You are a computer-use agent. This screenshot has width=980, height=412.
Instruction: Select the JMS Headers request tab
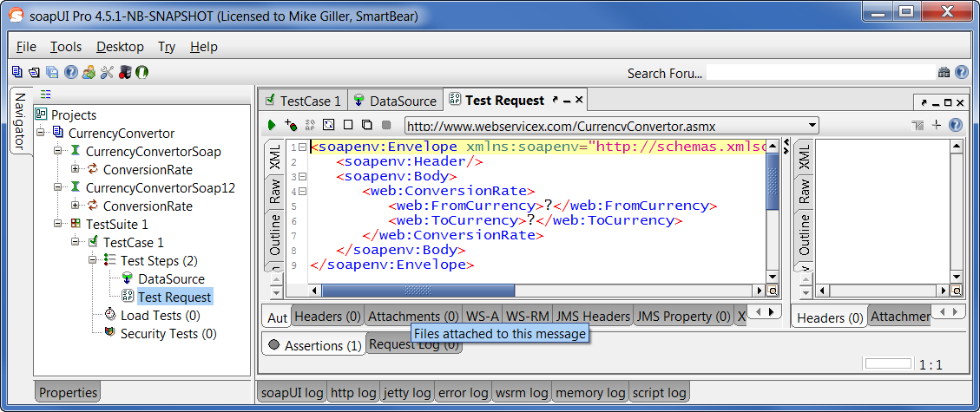[593, 317]
